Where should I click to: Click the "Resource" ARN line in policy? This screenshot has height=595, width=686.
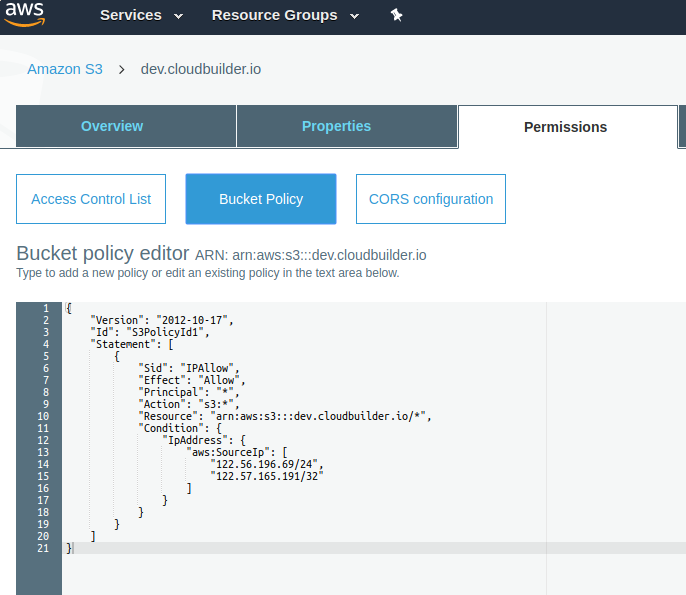click(285, 416)
